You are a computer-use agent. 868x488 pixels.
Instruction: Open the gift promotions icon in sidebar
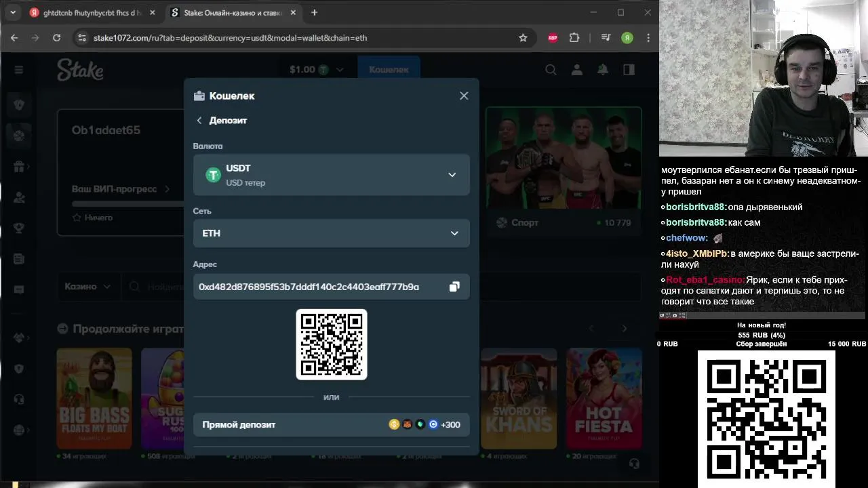(19, 167)
